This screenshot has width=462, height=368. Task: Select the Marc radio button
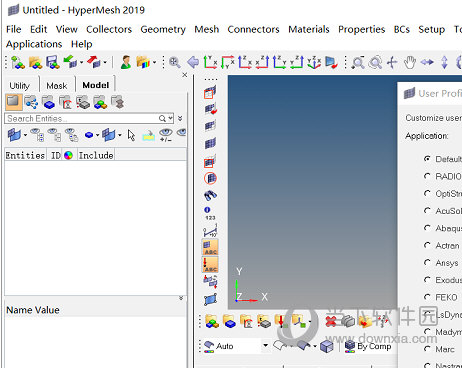pyautogui.click(x=427, y=349)
